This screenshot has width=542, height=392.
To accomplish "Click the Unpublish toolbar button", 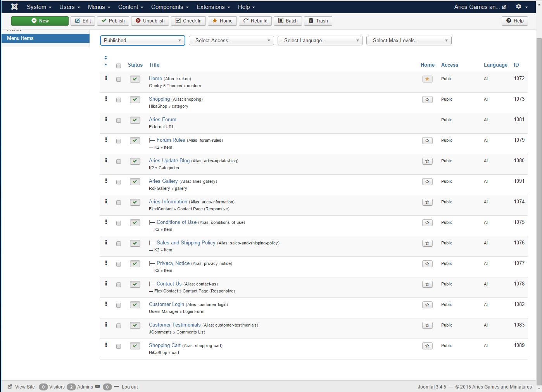I will pos(150,21).
